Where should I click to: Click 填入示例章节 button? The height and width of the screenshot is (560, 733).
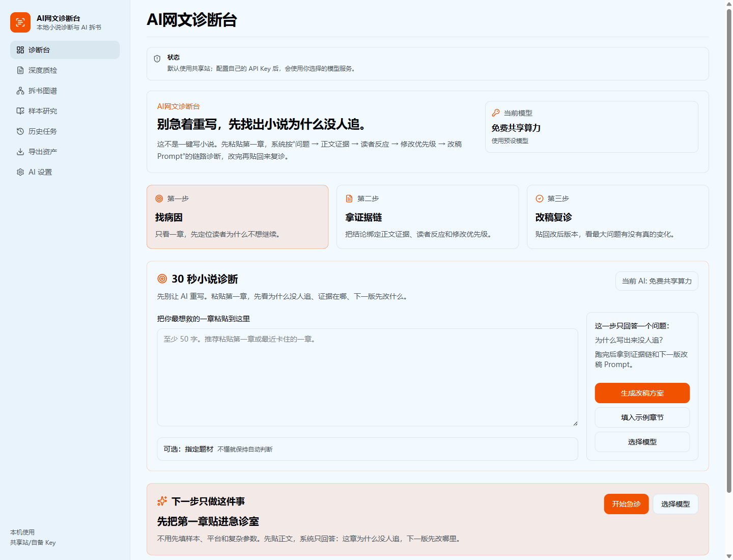pos(642,417)
